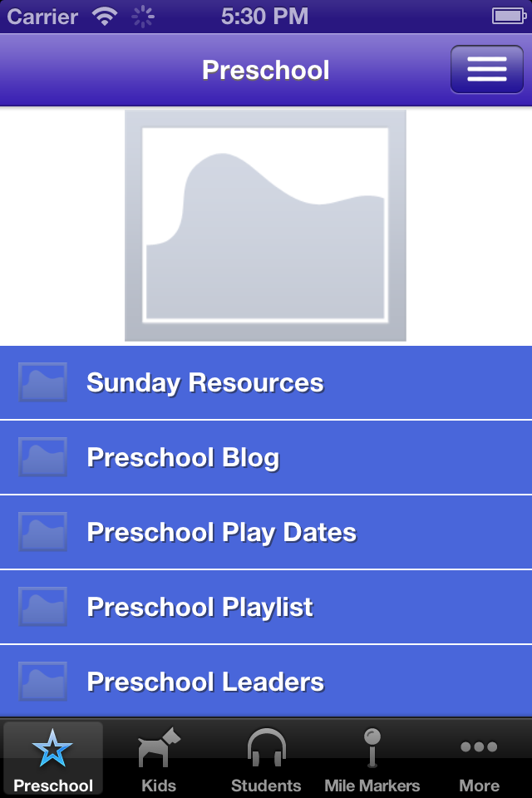Tap the Preschool Play Dates thumbnail icon
This screenshot has height=798, width=532.
43,532
